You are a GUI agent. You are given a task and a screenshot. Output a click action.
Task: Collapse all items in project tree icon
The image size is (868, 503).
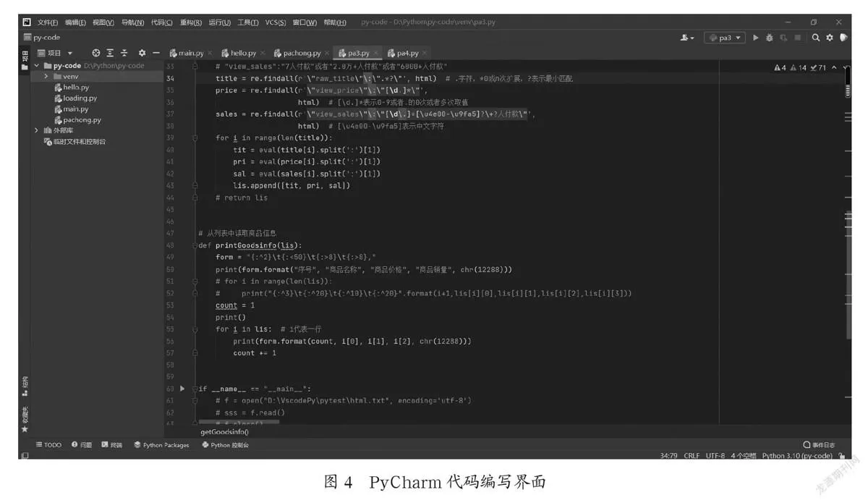pos(124,53)
